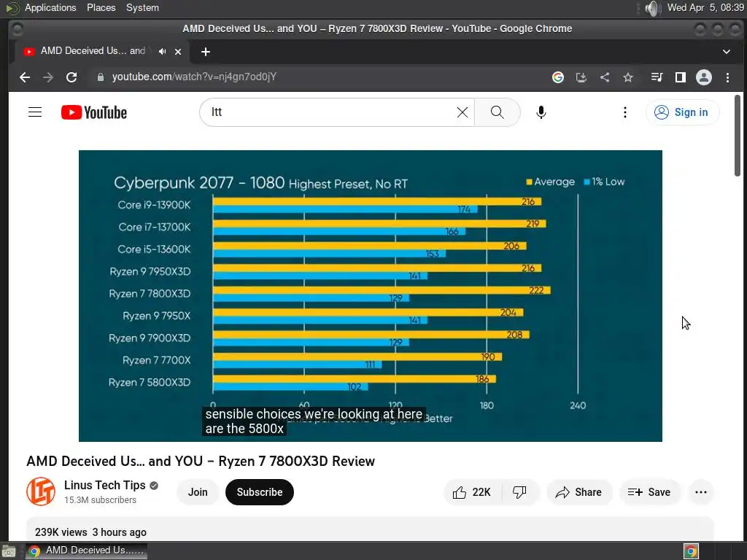Reload the YouTube page

click(71, 77)
